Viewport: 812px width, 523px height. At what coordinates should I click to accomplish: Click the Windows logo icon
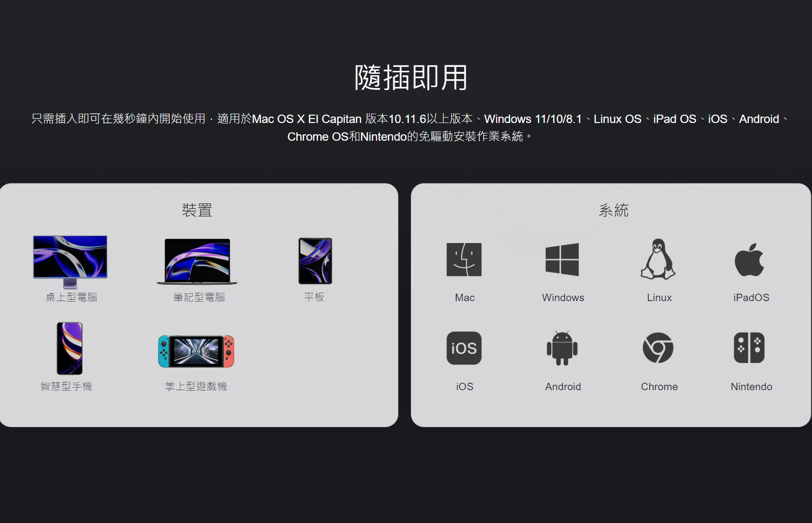562,259
